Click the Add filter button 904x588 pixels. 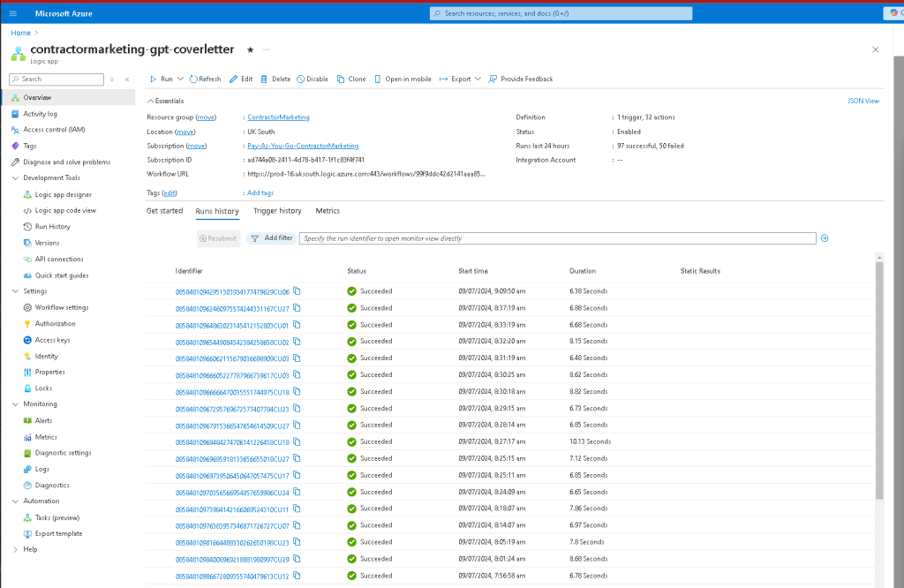coord(272,238)
